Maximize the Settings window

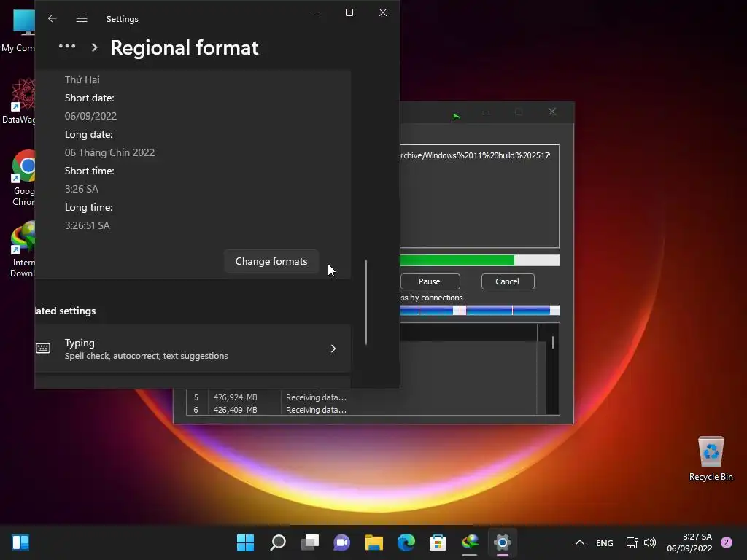click(349, 12)
